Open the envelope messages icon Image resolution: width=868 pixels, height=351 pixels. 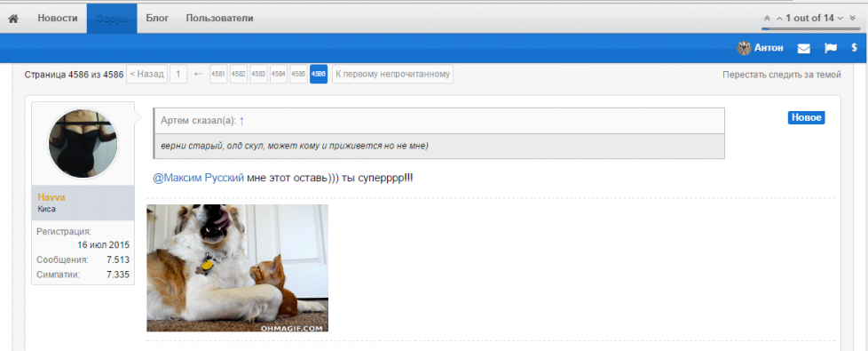click(804, 48)
